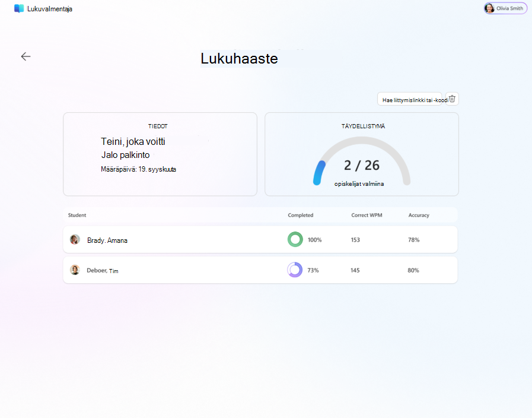The width and height of the screenshot is (532, 418).
Task: Click the passage title Teini, joka voitti
Action: point(133,141)
